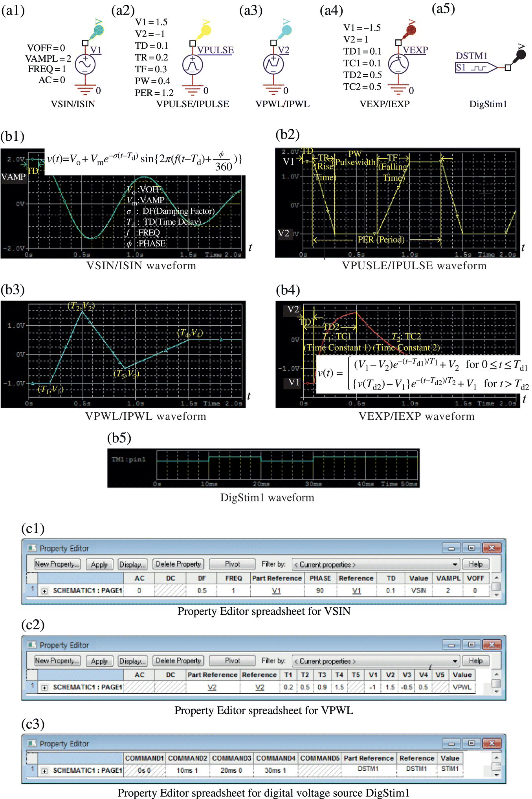Click New Property button in VSIN editor
The image size is (532, 799).
[57, 564]
